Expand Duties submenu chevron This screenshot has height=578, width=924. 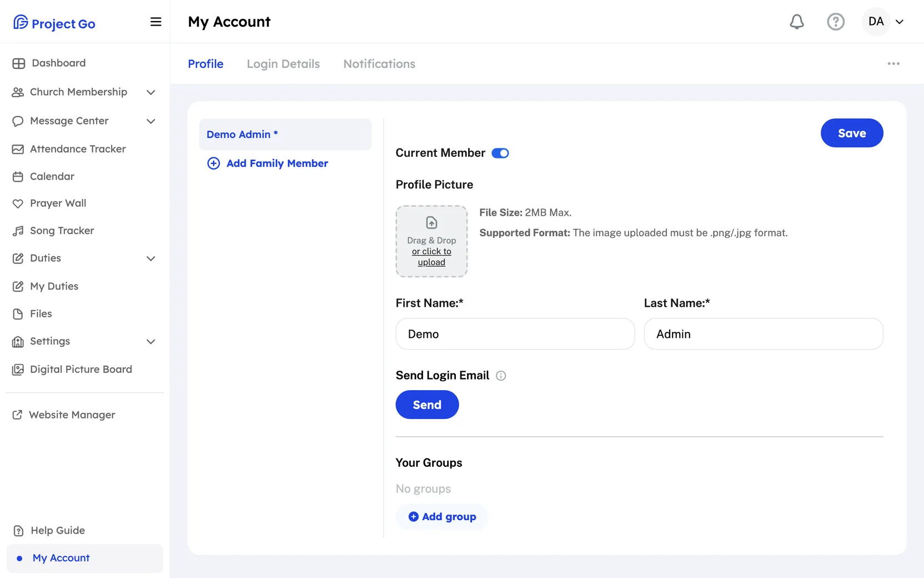click(151, 258)
